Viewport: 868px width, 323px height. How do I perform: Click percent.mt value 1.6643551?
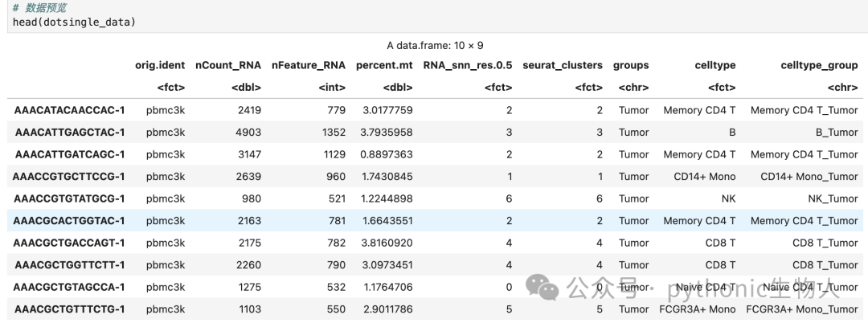[387, 221]
